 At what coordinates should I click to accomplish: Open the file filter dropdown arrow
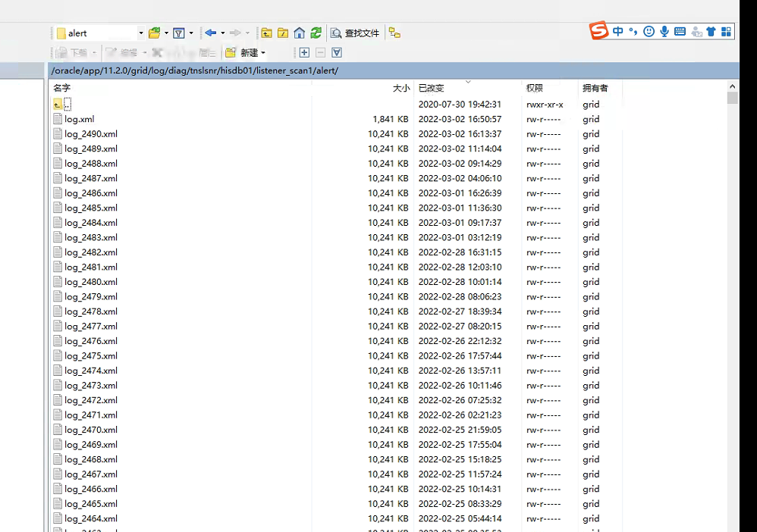(191, 33)
